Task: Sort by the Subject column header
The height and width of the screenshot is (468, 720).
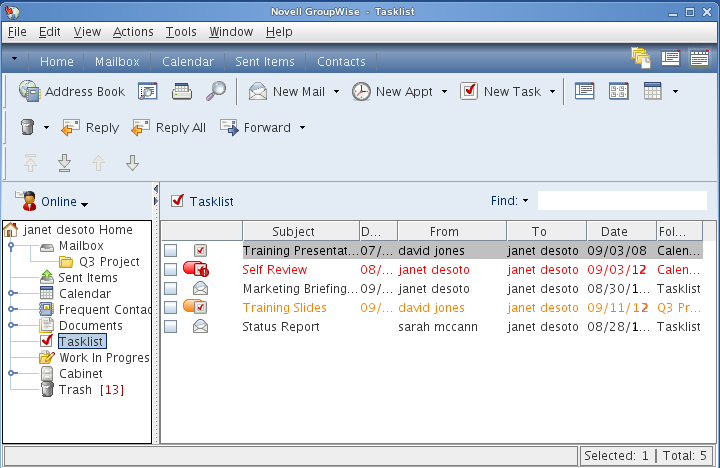Action: point(301,231)
